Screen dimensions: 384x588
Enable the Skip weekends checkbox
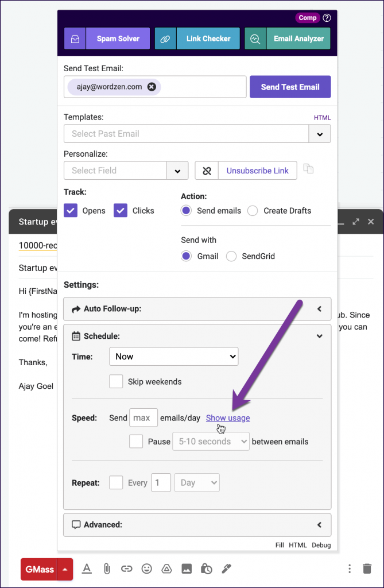point(117,382)
